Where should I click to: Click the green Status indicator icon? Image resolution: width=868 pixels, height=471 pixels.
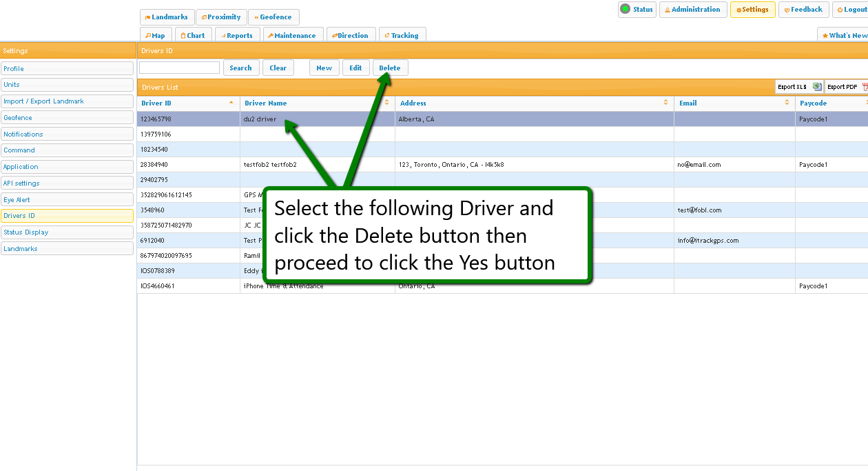625,9
